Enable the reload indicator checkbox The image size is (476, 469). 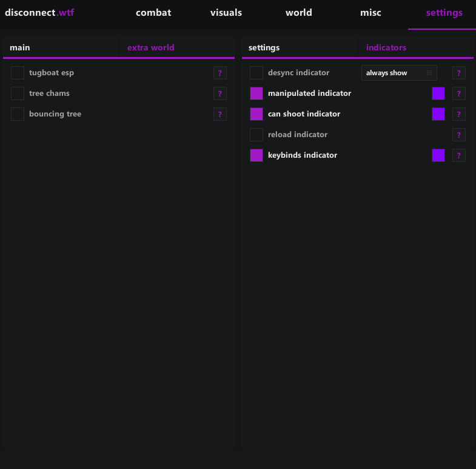pyautogui.click(x=256, y=135)
